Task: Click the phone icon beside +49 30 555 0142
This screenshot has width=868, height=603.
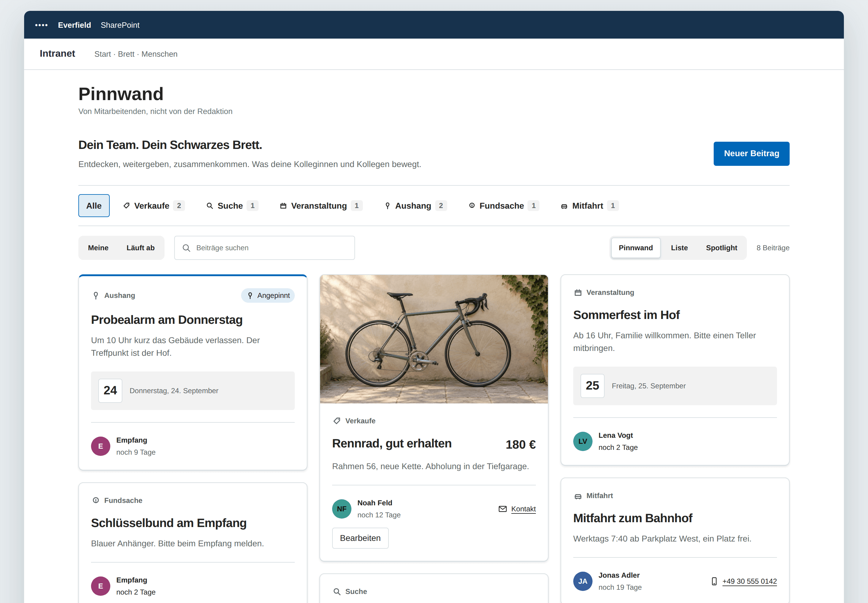Action: click(x=714, y=581)
